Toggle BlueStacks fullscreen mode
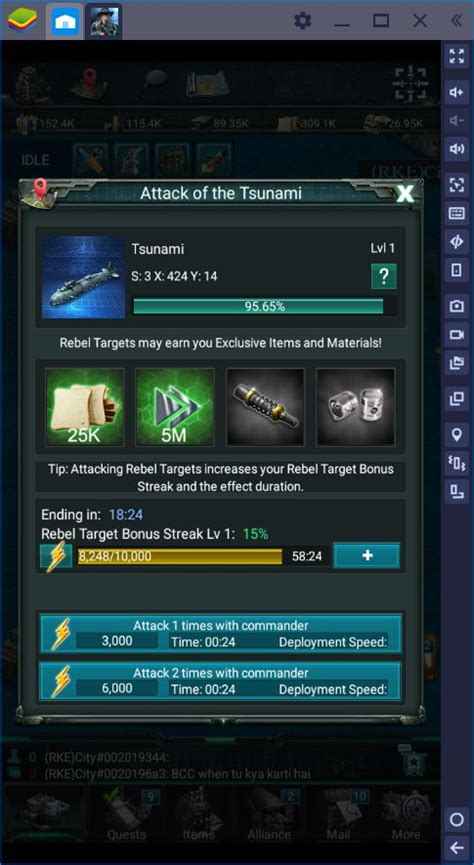474x865 pixels. (x=456, y=56)
